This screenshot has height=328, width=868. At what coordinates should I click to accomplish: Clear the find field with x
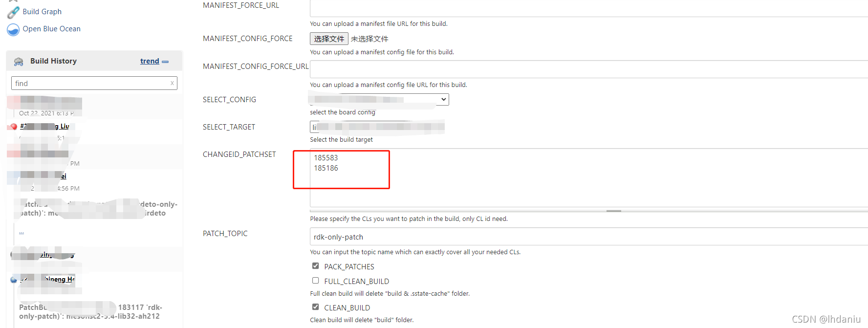[172, 83]
